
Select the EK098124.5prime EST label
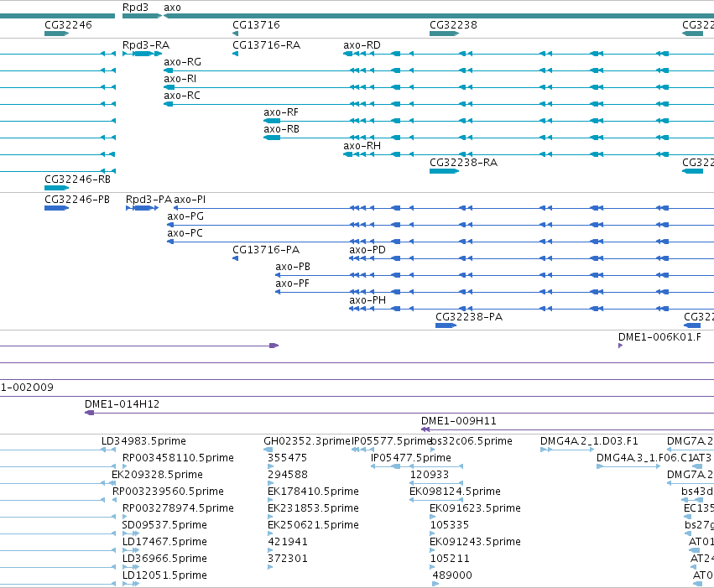pyautogui.click(x=455, y=492)
